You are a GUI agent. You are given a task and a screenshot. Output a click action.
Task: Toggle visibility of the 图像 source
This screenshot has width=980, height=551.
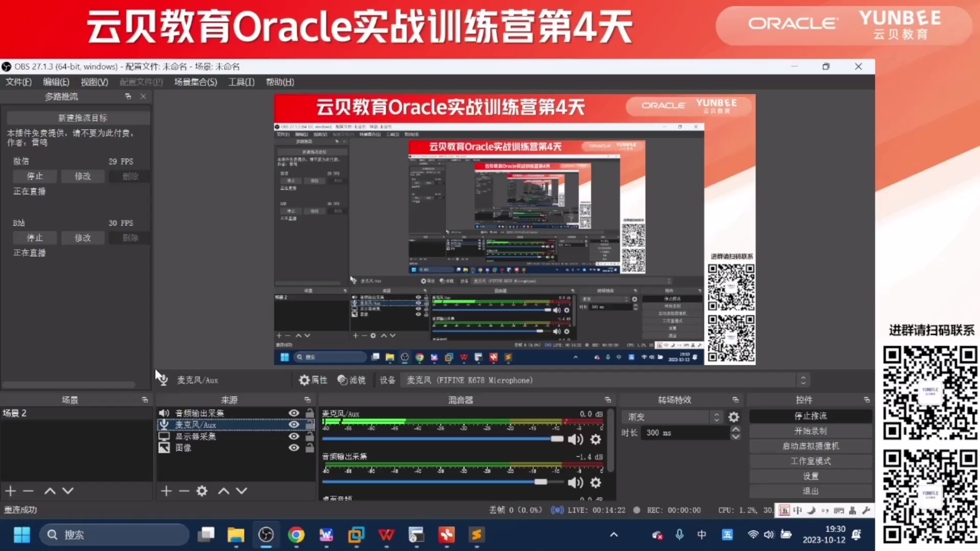click(293, 448)
